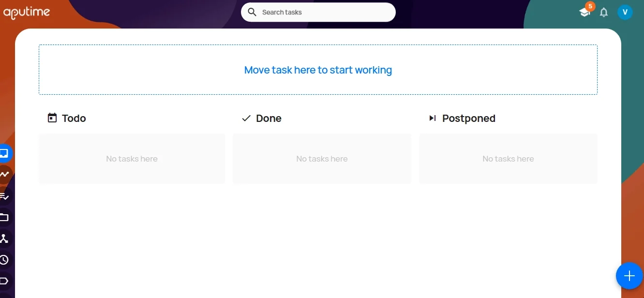Click the Done checkmark icon
This screenshot has width=644, height=298.
point(246,118)
